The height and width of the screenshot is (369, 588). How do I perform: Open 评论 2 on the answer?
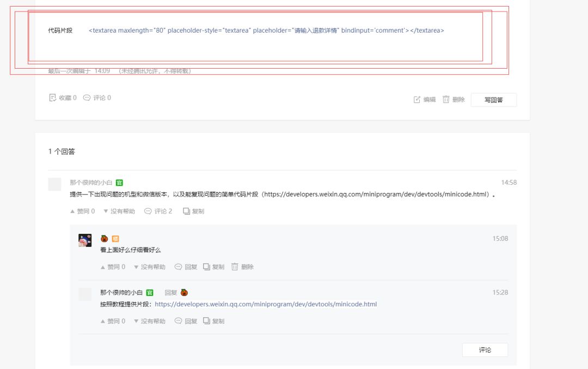pyautogui.click(x=158, y=211)
